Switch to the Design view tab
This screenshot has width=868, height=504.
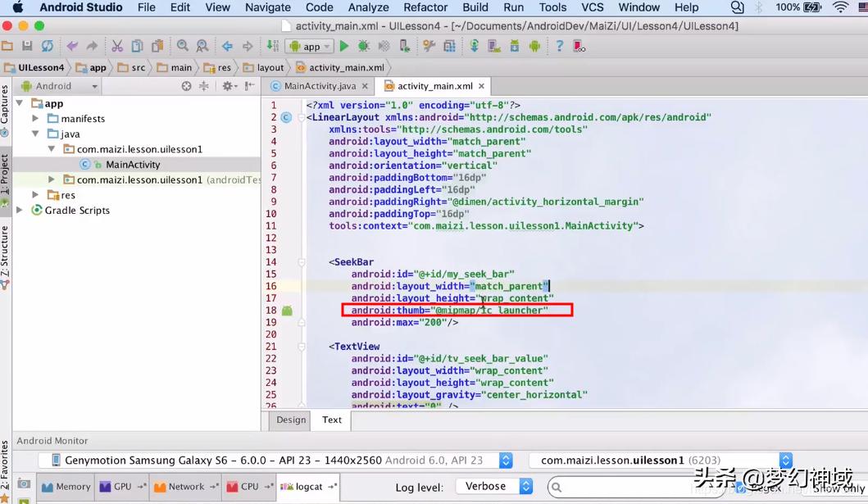click(x=291, y=420)
